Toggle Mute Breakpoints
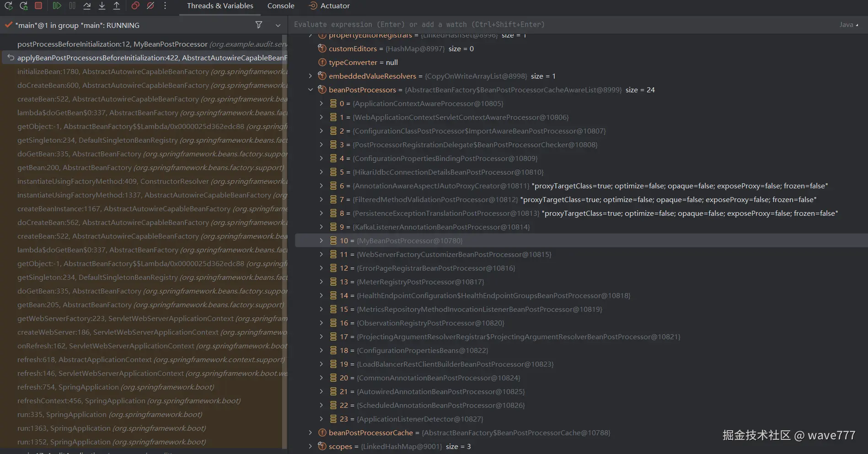This screenshot has height=454, width=868. pos(150,6)
